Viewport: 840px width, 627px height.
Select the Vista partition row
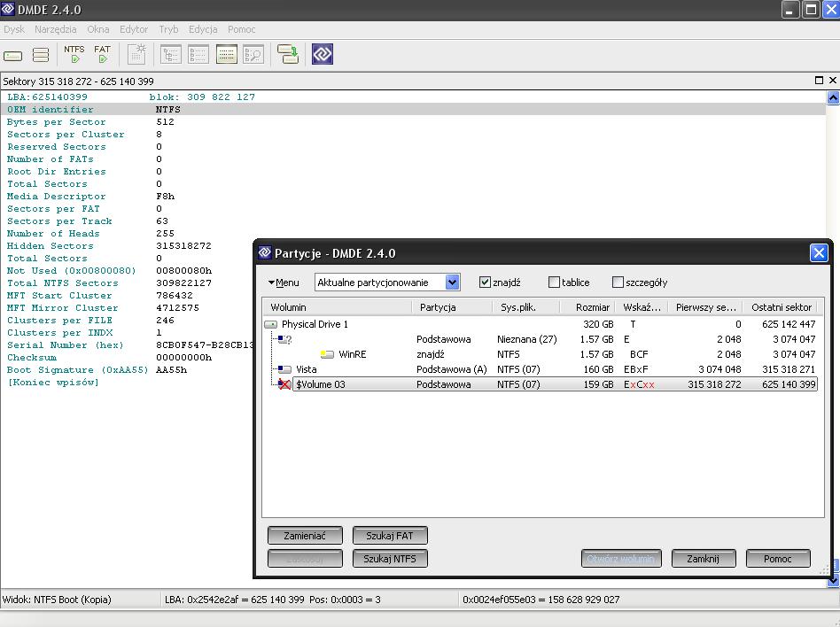pyautogui.click(x=541, y=369)
